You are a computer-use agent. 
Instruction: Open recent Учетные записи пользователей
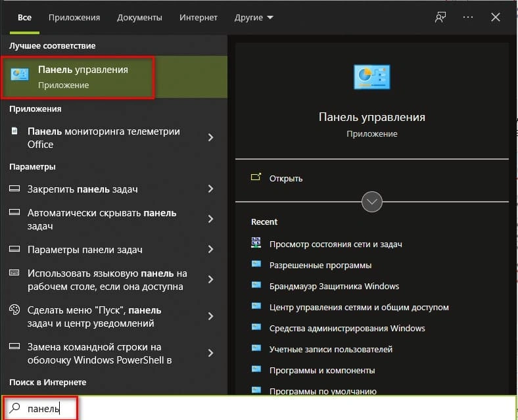(331, 349)
